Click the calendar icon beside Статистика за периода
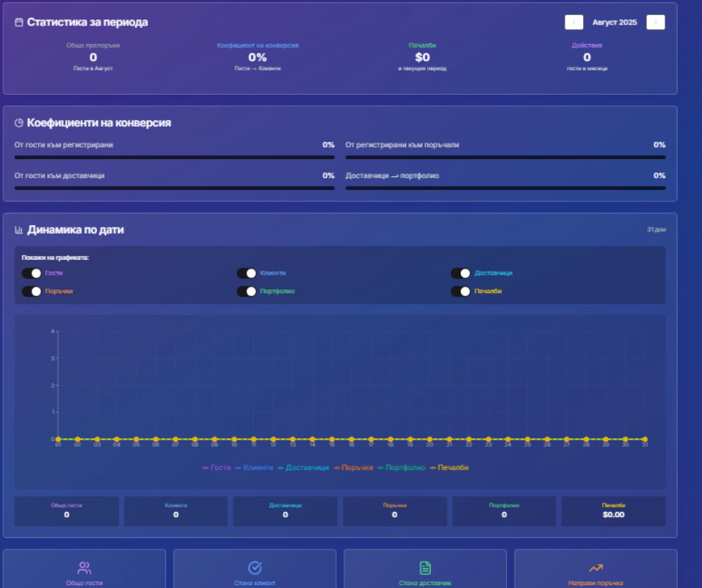Image resolution: width=702 pixels, height=588 pixels. tap(19, 22)
